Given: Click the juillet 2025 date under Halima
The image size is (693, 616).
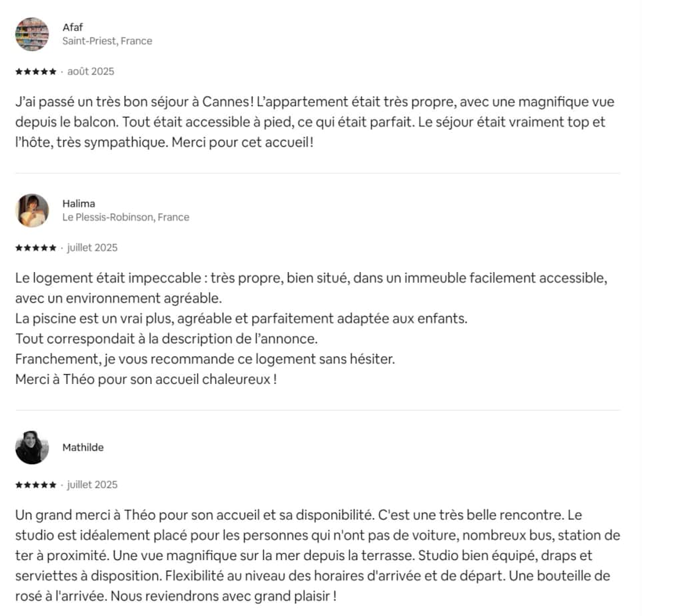Looking at the screenshot, I should [92, 247].
